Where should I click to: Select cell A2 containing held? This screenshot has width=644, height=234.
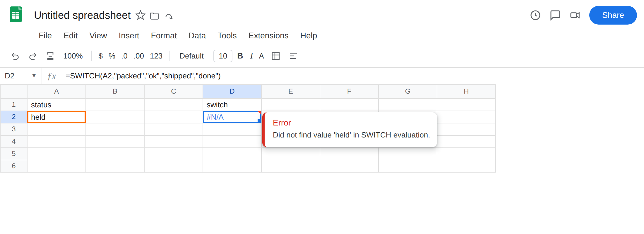(56, 117)
